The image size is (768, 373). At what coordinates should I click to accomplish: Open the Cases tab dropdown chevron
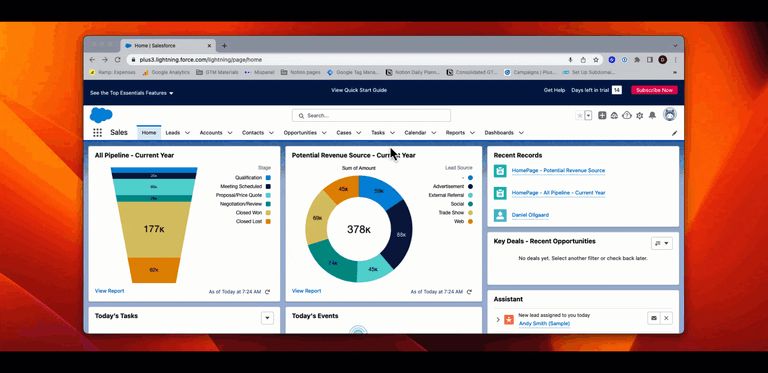359,133
